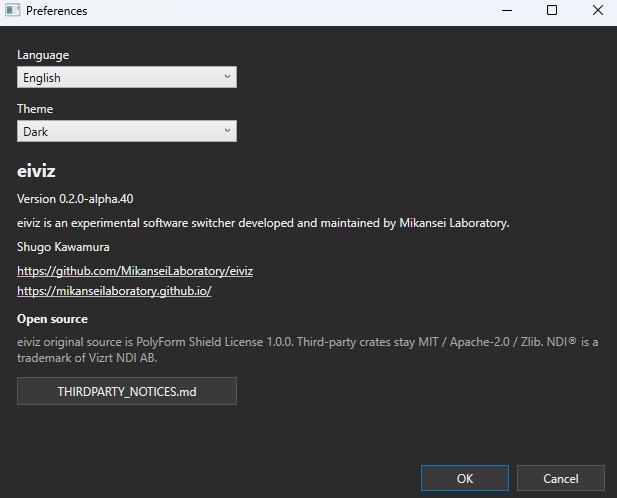Image resolution: width=617 pixels, height=498 pixels.
Task: Click the eiviz heading
Action: 36,171
